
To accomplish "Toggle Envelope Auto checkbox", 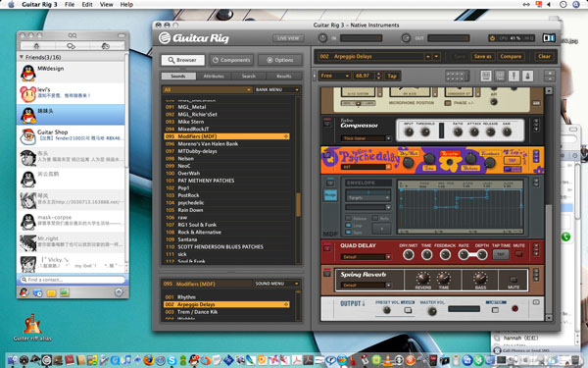I will click(375, 218).
